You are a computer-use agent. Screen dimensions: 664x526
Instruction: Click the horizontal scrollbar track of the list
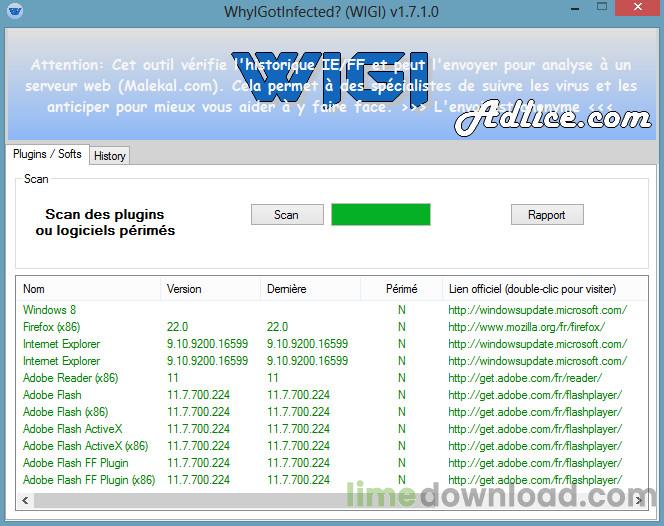tap(332, 501)
